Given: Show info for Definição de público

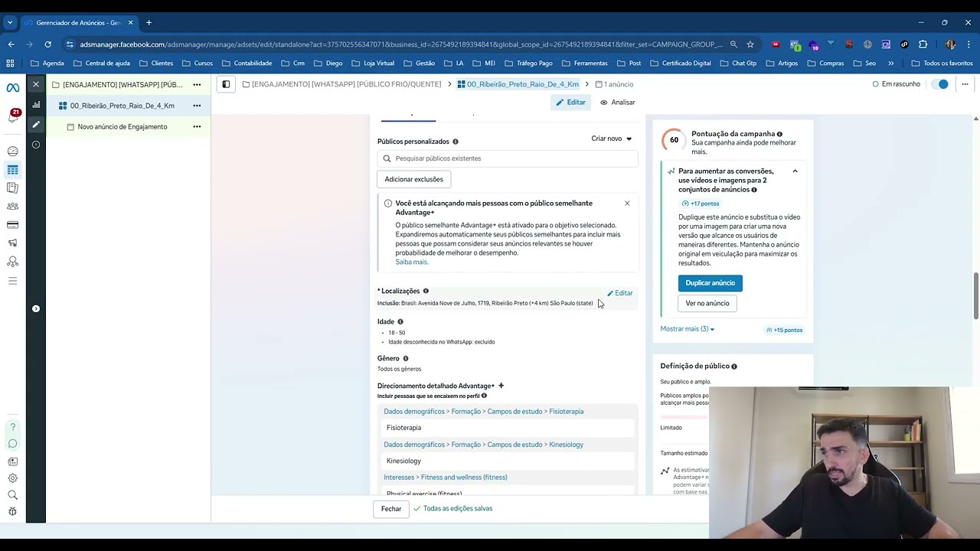Looking at the screenshot, I should [x=734, y=367].
